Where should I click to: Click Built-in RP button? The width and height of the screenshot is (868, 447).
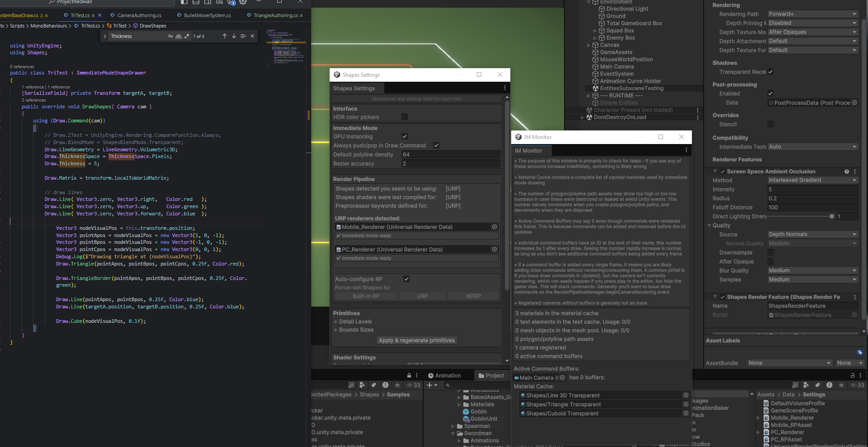pyautogui.click(x=366, y=296)
